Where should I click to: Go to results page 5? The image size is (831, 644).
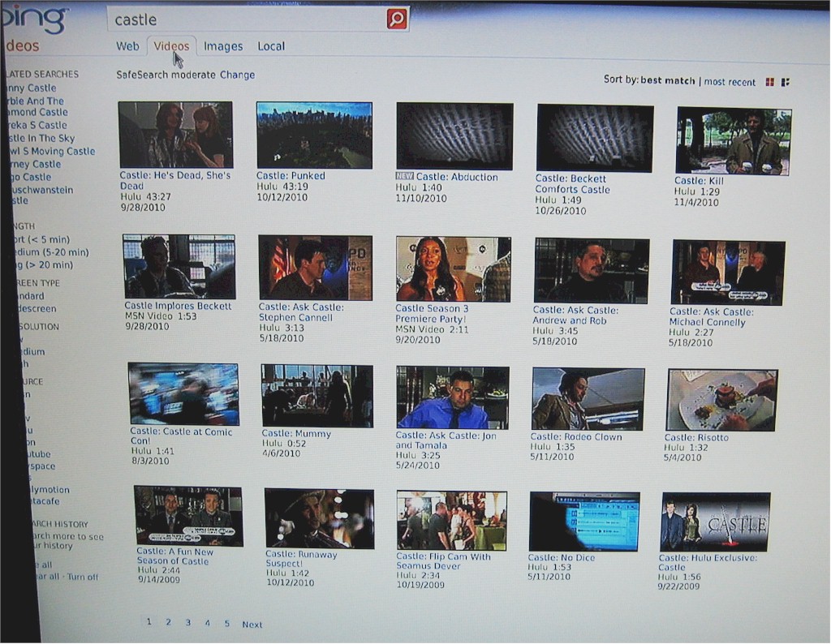coord(227,624)
